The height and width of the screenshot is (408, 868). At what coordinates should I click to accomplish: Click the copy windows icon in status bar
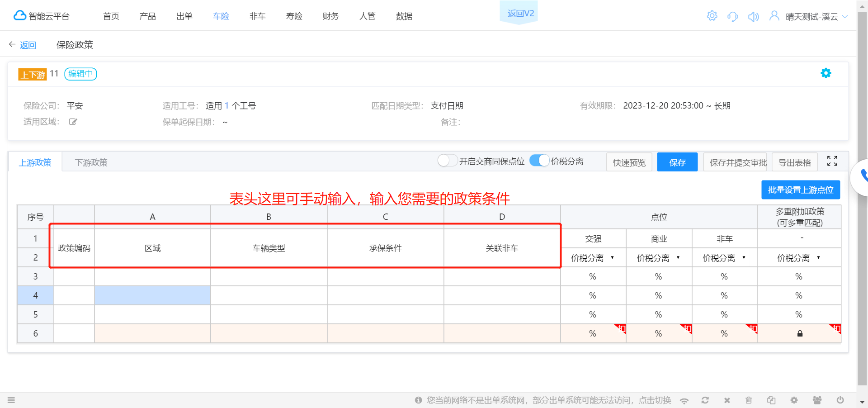pos(771,400)
